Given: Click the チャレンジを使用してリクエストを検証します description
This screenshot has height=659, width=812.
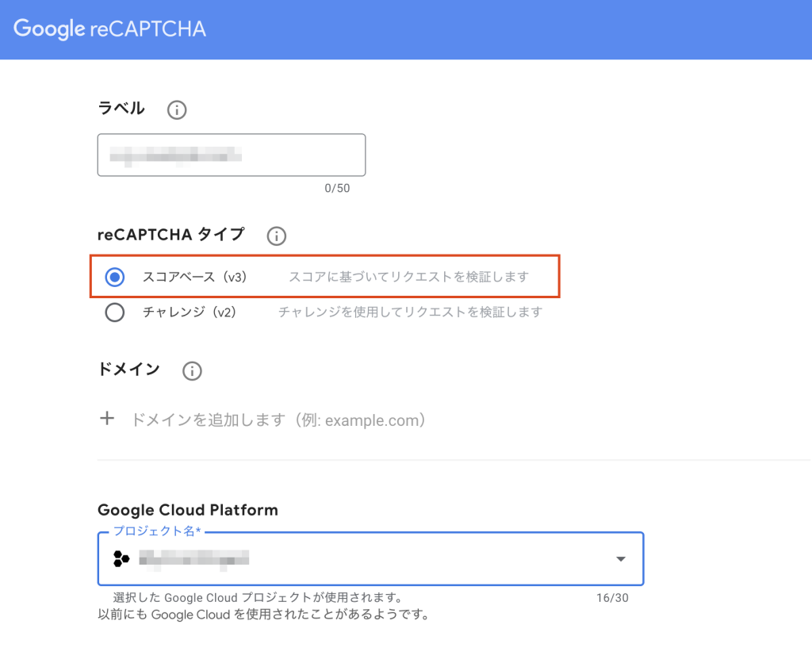Looking at the screenshot, I should tap(410, 312).
